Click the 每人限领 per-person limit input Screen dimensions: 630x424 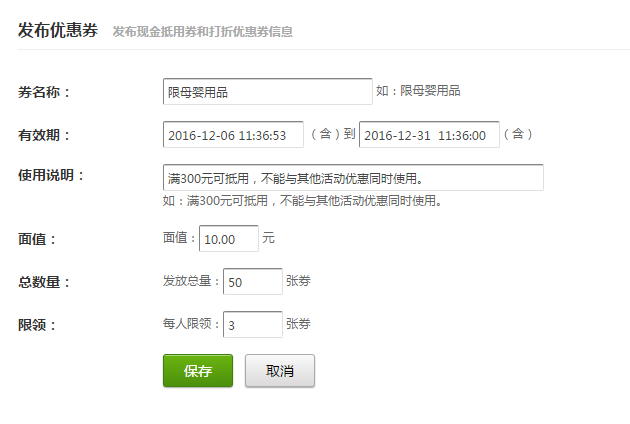252,325
